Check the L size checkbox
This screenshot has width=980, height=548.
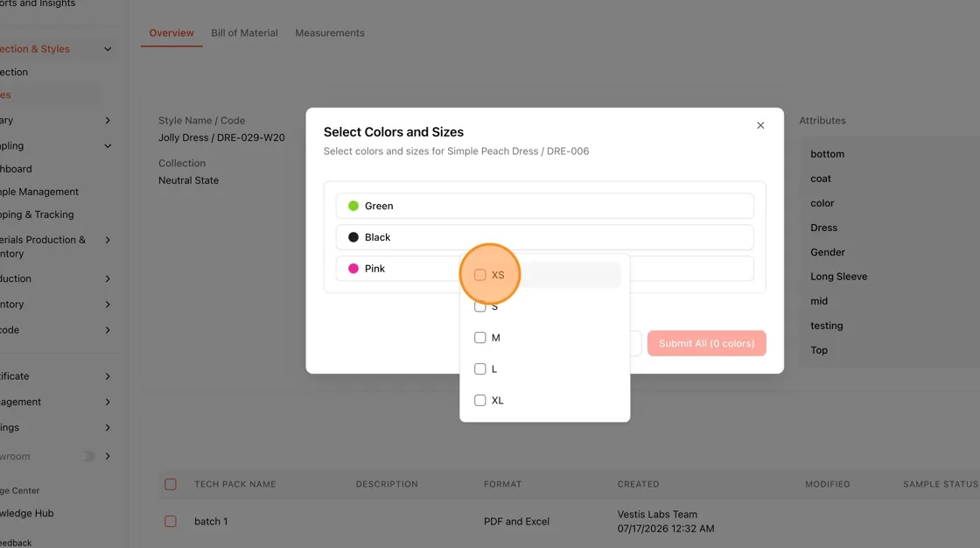pos(480,369)
